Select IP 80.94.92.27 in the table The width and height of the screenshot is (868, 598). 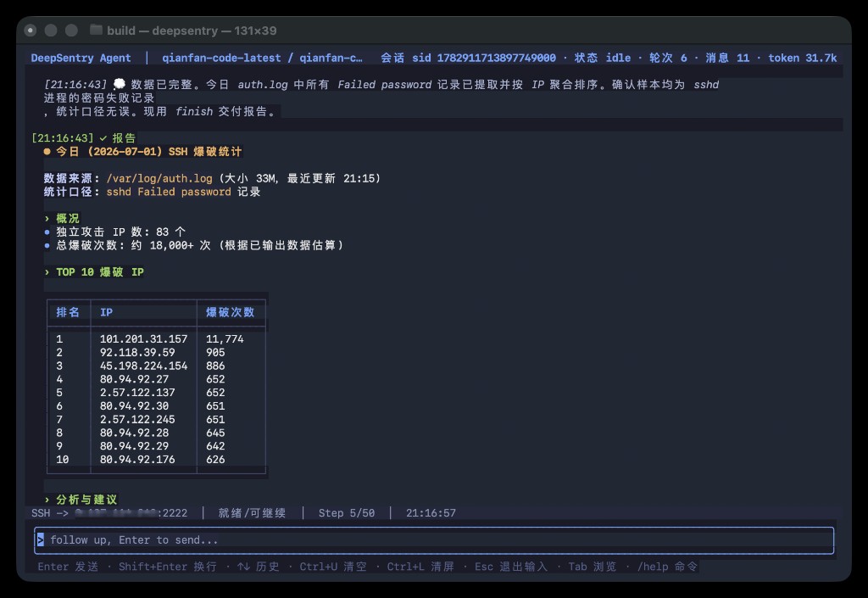point(134,378)
